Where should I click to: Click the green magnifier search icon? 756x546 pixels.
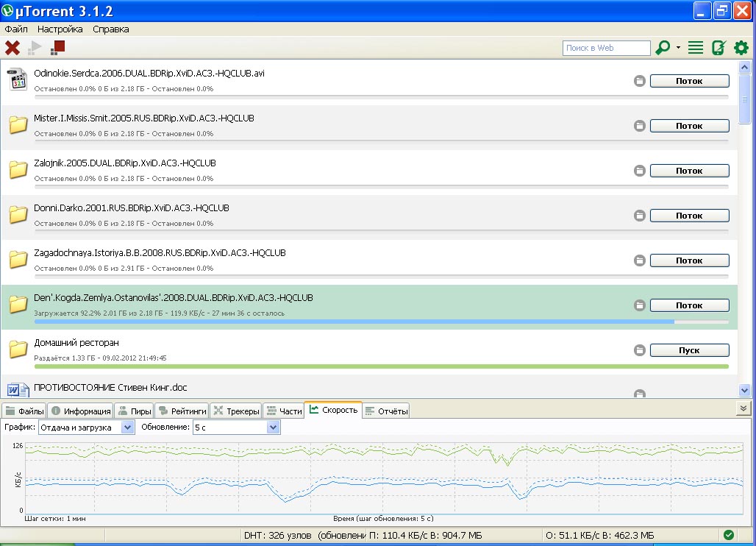pos(663,47)
